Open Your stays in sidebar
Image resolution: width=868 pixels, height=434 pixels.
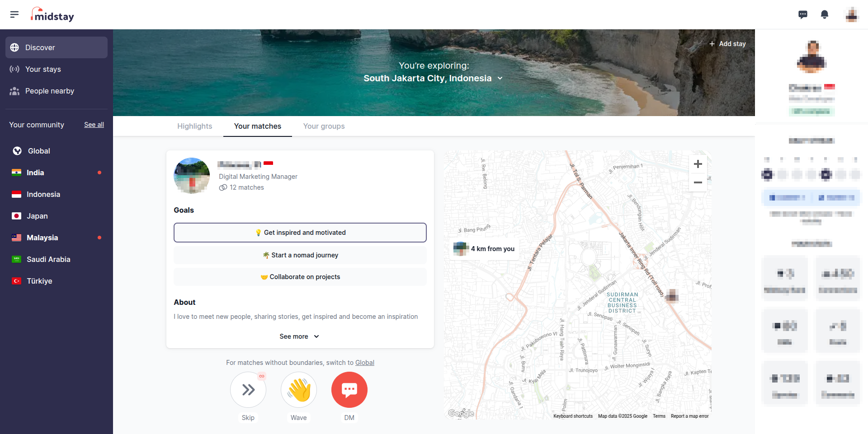(x=57, y=69)
